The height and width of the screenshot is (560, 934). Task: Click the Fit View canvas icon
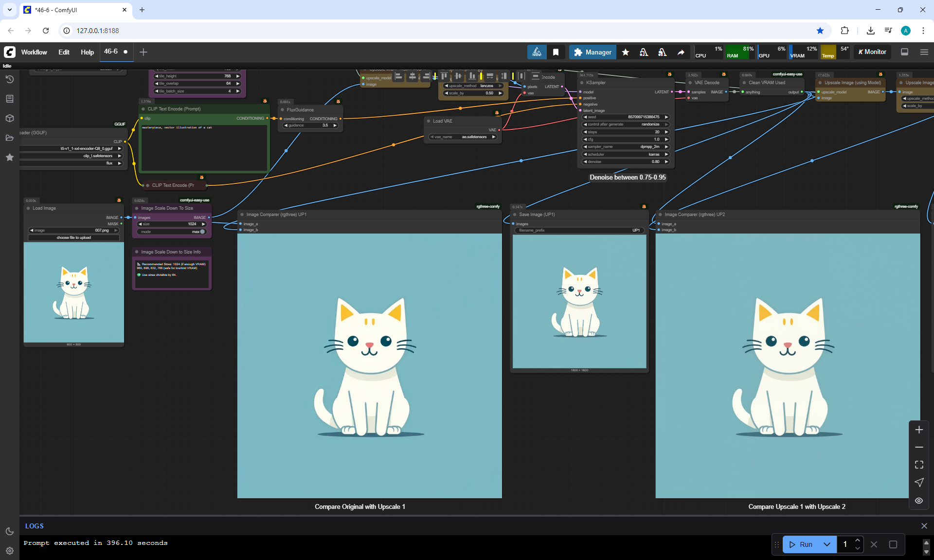tap(919, 465)
